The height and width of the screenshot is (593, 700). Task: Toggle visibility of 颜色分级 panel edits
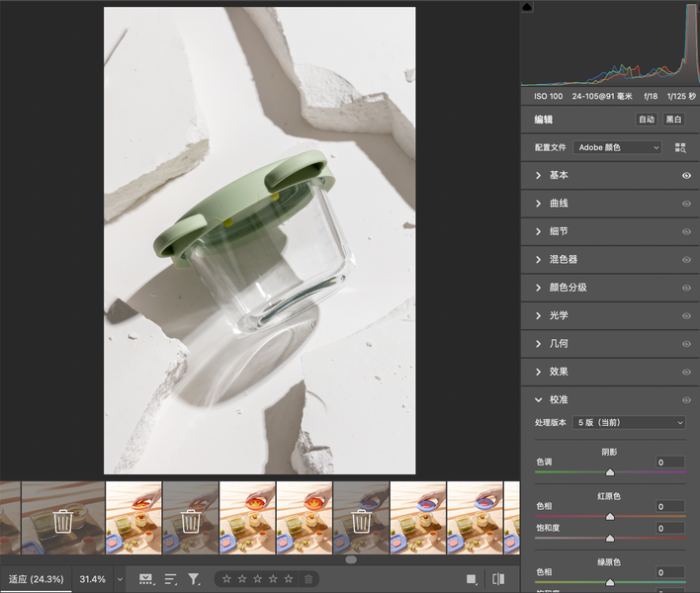(x=686, y=288)
